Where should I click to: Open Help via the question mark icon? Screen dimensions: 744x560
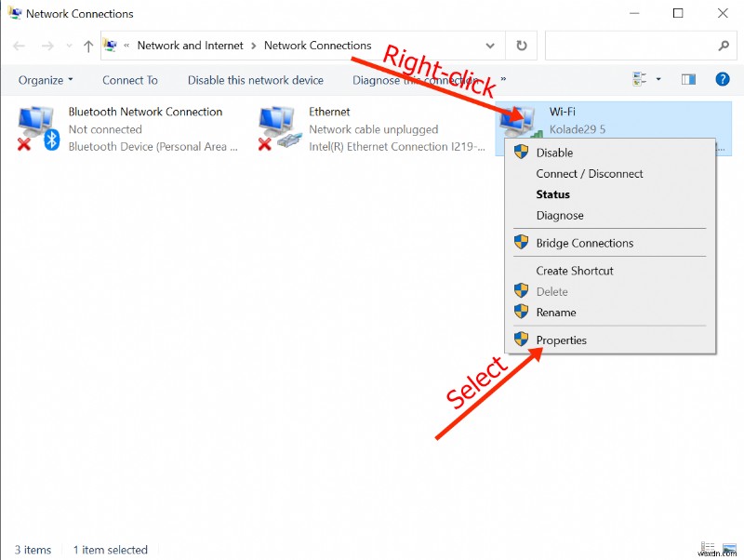coord(723,80)
